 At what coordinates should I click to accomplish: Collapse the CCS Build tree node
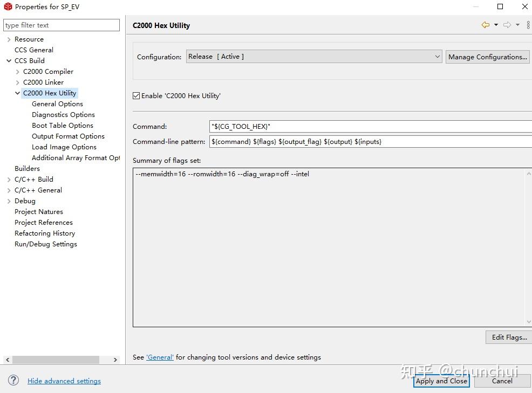coord(9,61)
